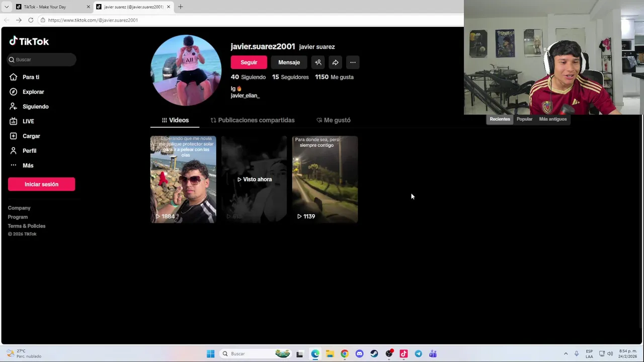
Task: Click the volume speaker tray icon
Action: coord(610,354)
